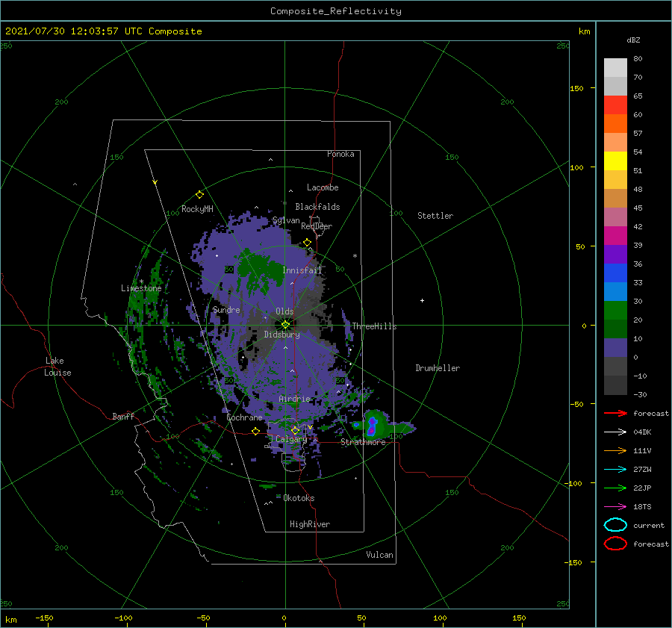Viewport: 672px width, 628px height.
Task: Click the 20 dBZ green legend swatch
Action: coord(615,329)
